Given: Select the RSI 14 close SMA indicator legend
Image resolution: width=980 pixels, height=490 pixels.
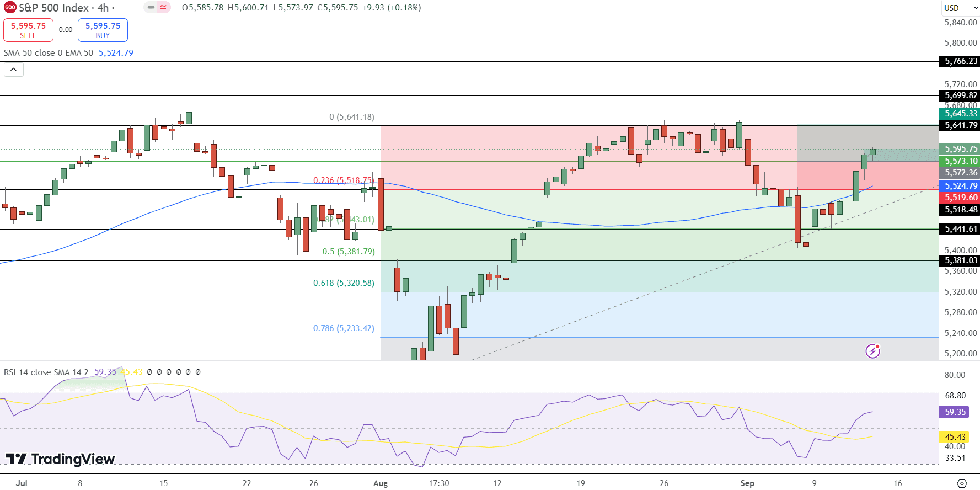Looking at the screenshot, I should pos(46,372).
